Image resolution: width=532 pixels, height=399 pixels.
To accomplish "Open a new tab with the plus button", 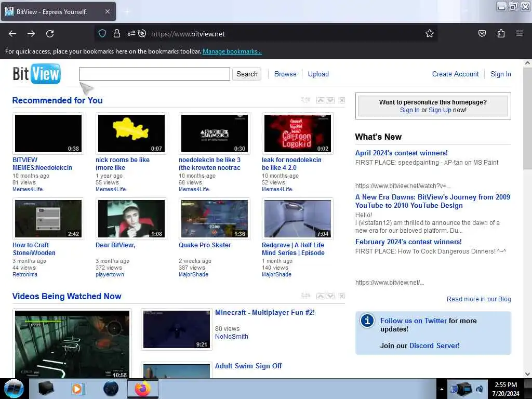I will [127, 12].
